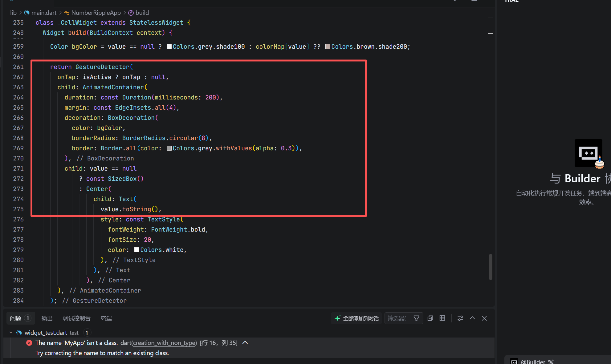The width and height of the screenshot is (611, 364).
Task: Switch to the 调试控制台 tab
Action: pos(77,318)
